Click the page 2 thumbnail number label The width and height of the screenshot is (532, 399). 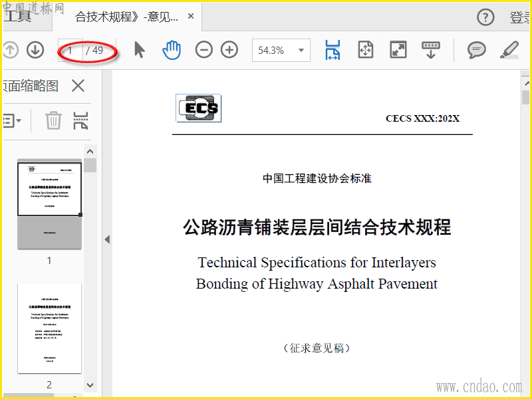click(49, 385)
